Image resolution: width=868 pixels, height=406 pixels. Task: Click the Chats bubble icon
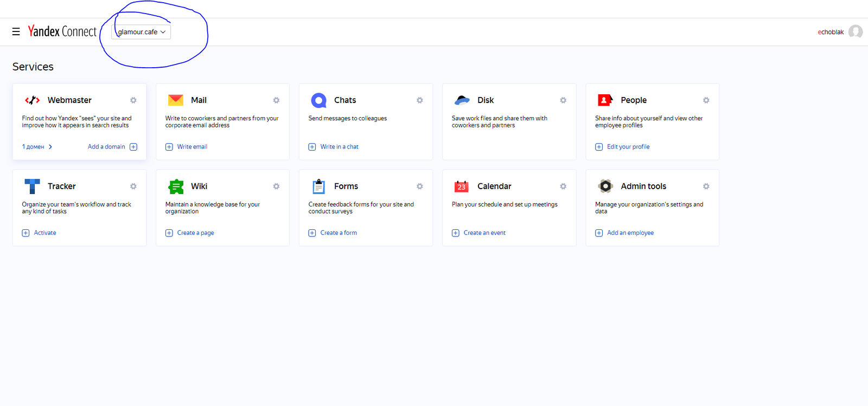318,100
